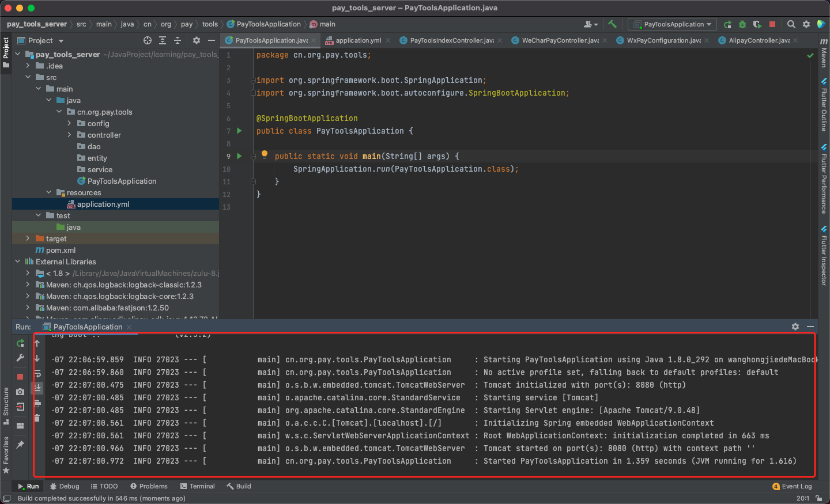Expand the target folder
The image size is (830, 504).
click(28, 238)
